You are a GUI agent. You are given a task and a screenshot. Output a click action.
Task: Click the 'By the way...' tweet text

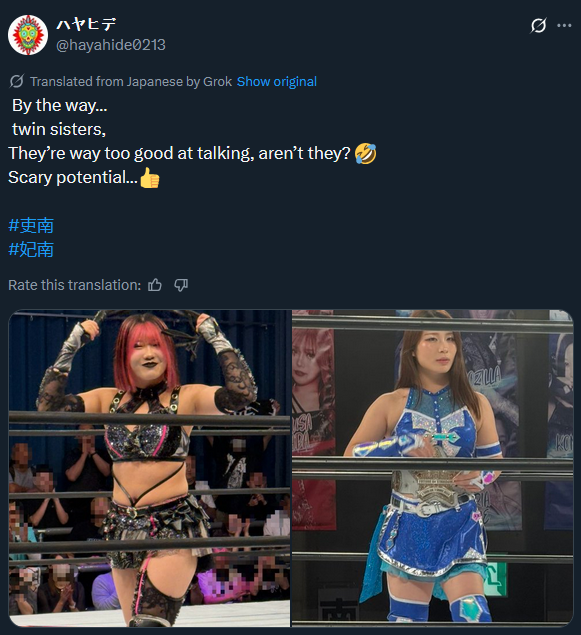(x=60, y=105)
